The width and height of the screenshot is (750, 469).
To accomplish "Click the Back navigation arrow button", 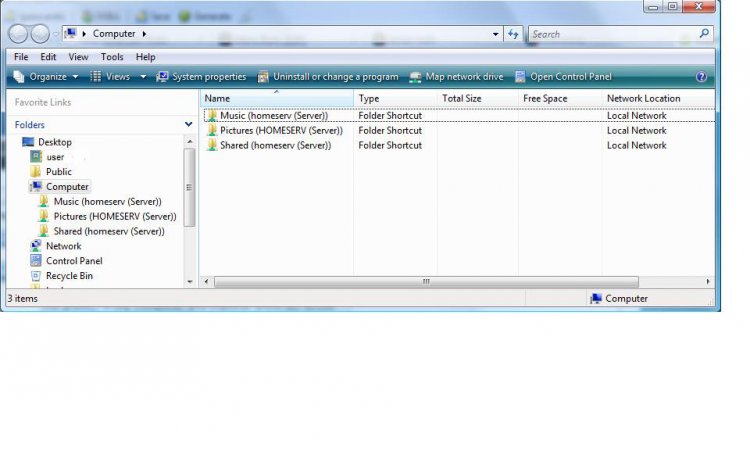I will click(17, 34).
